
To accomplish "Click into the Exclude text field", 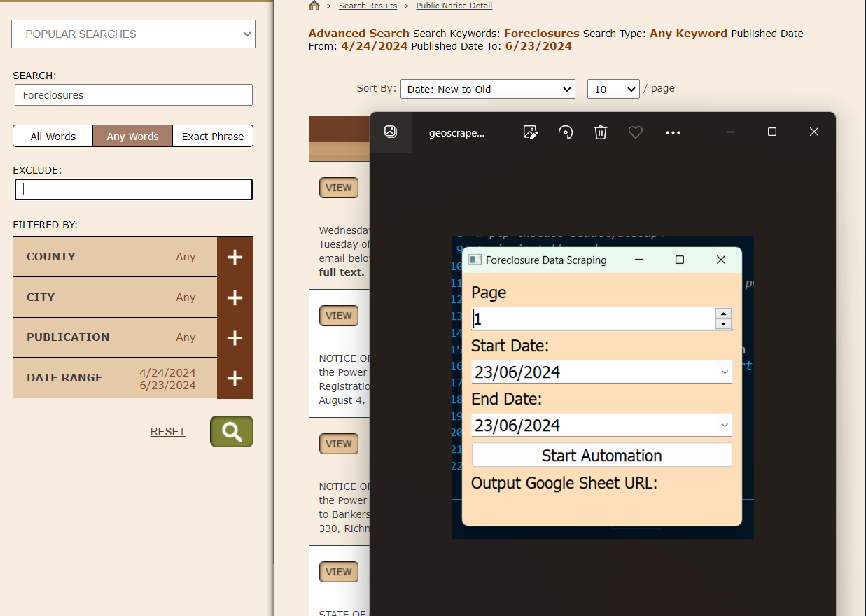I will (133, 190).
